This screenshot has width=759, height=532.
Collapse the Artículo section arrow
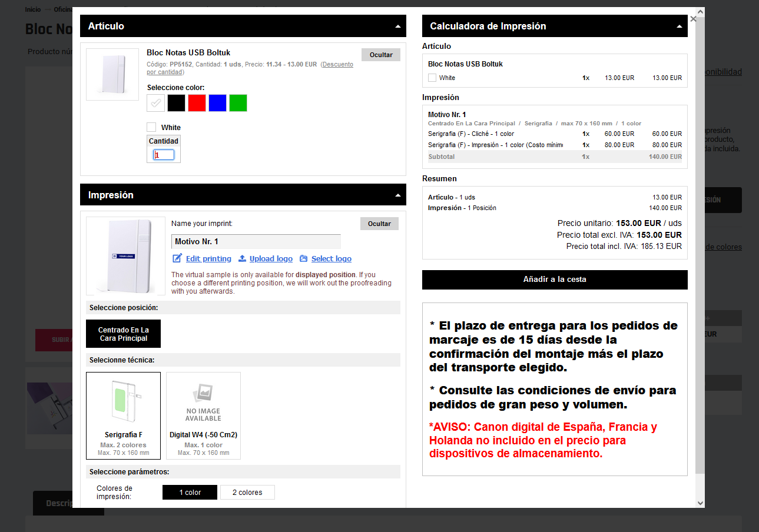click(398, 26)
